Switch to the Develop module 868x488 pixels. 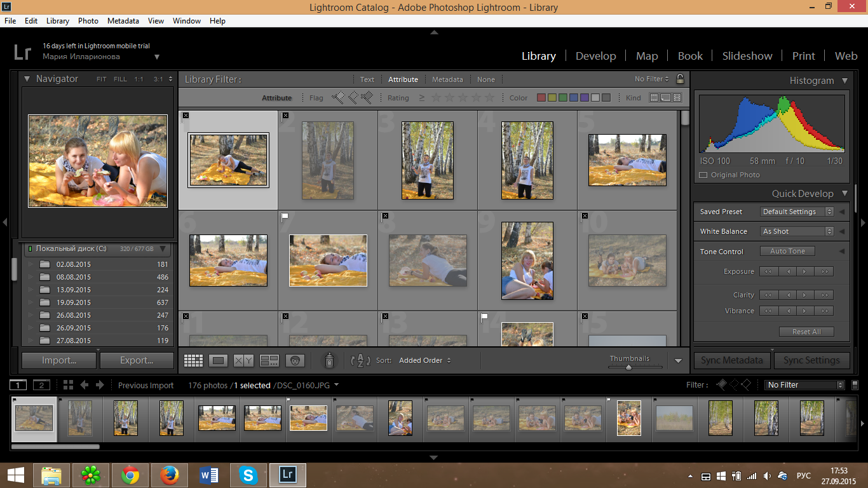[x=595, y=56]
